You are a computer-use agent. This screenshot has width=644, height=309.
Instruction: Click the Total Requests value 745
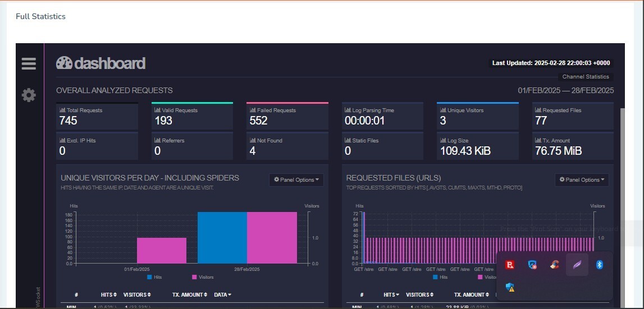point(68,121)
